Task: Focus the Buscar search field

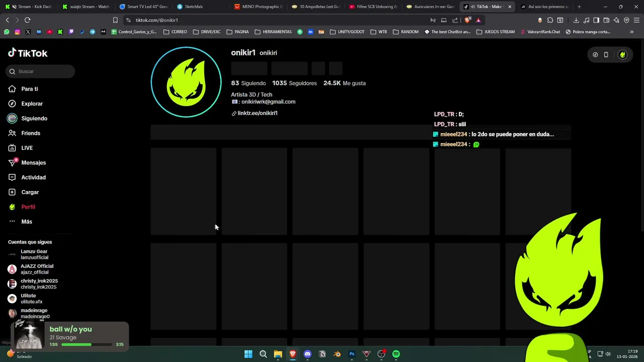Action: (40, 71)
